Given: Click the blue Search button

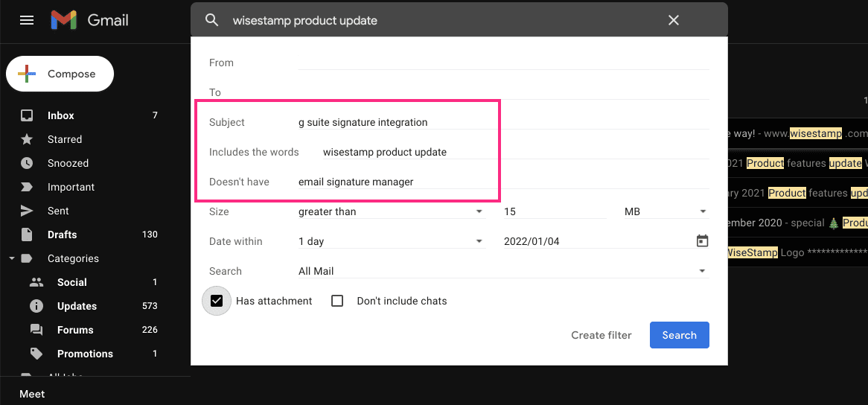Looking at the screenshot, I should pyautogui.click(x=679, y=335).
